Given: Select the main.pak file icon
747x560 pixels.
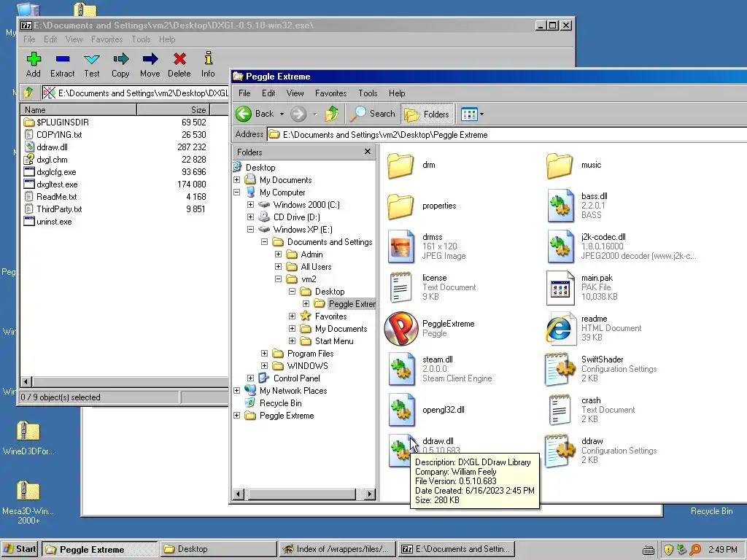Looking at the screenshot, I should point(560,287).
